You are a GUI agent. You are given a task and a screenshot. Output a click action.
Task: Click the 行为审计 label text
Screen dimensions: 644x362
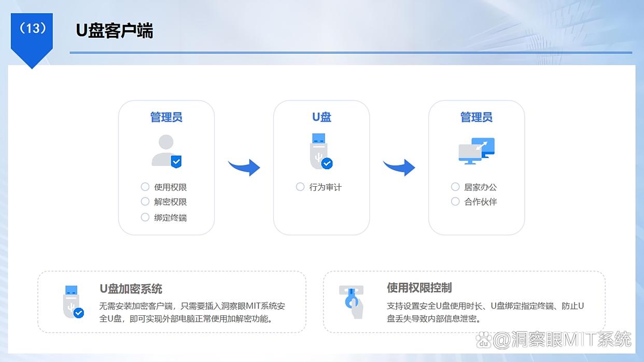coord(325,187)
